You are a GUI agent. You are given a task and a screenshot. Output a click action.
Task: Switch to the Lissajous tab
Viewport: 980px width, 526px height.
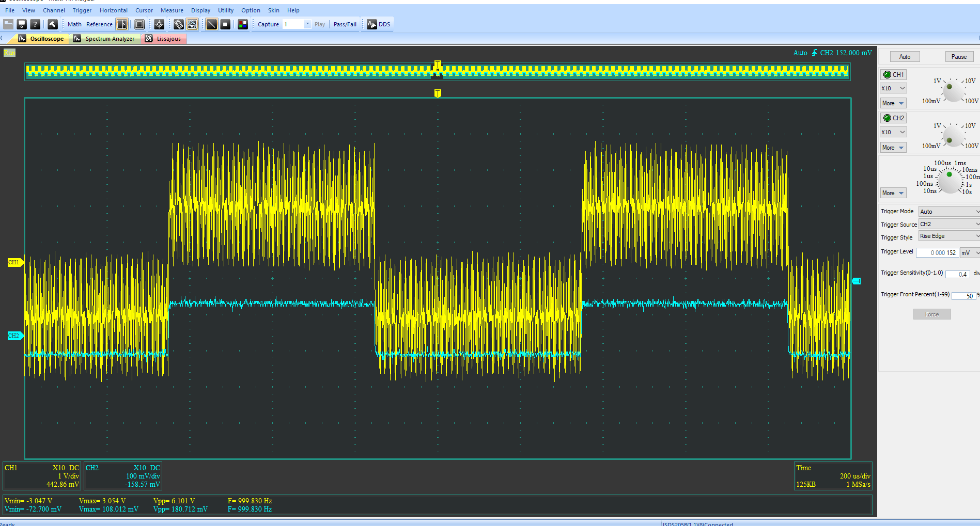(164, 39)
